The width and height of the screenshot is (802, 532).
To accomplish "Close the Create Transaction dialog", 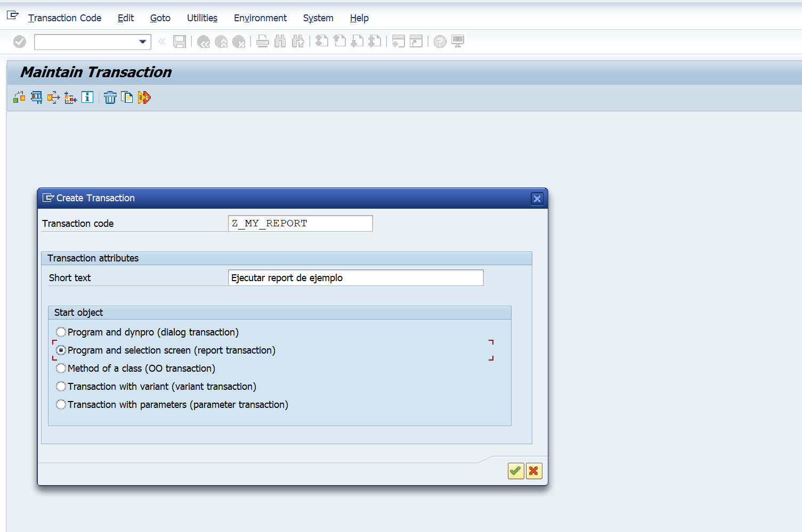I will (537, 199).
